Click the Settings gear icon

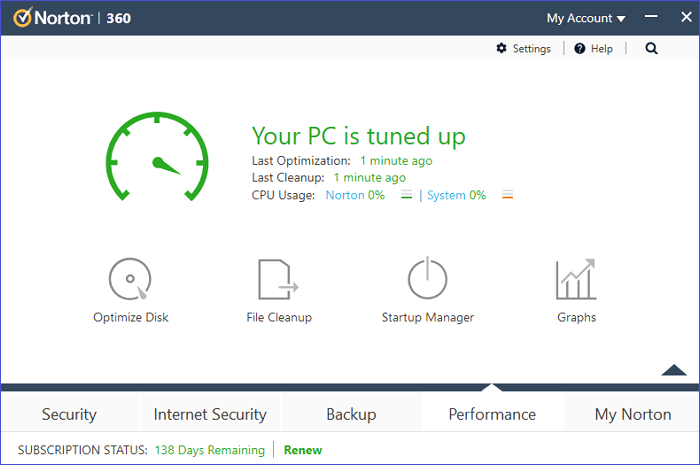[501, 48]
